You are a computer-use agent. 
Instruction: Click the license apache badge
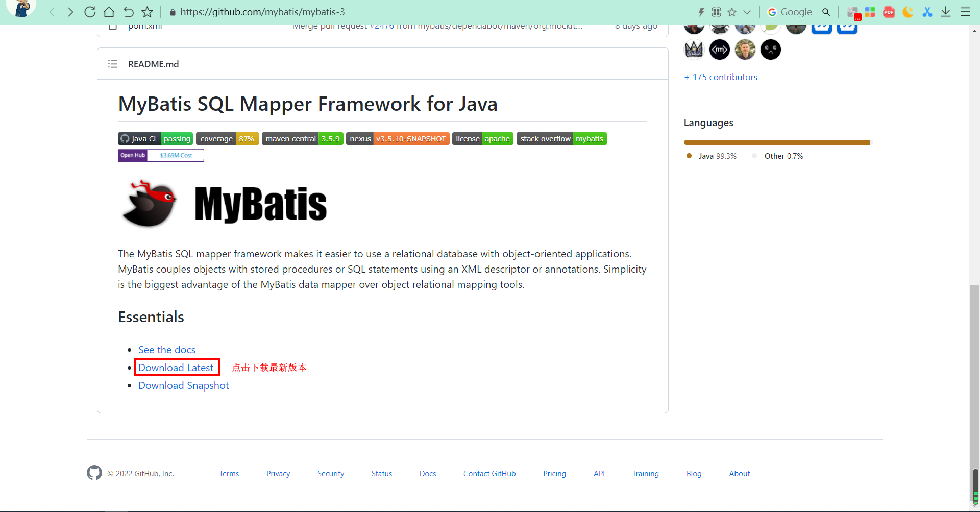pyautogui.click(x=483, y=139)
